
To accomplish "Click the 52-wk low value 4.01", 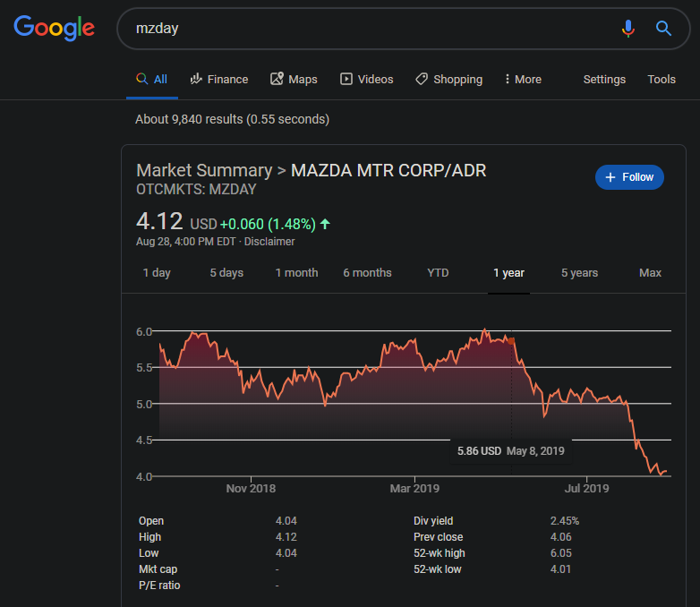I will tap(560, 569).
